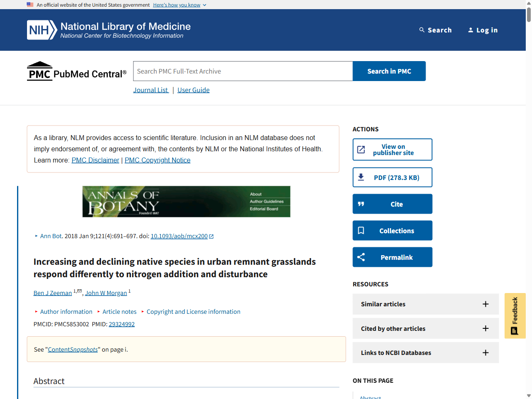532x399 pixels.
Task: Select the PMC PubMed Central logo
Action: pyautogui.click(x=76, y=71)
